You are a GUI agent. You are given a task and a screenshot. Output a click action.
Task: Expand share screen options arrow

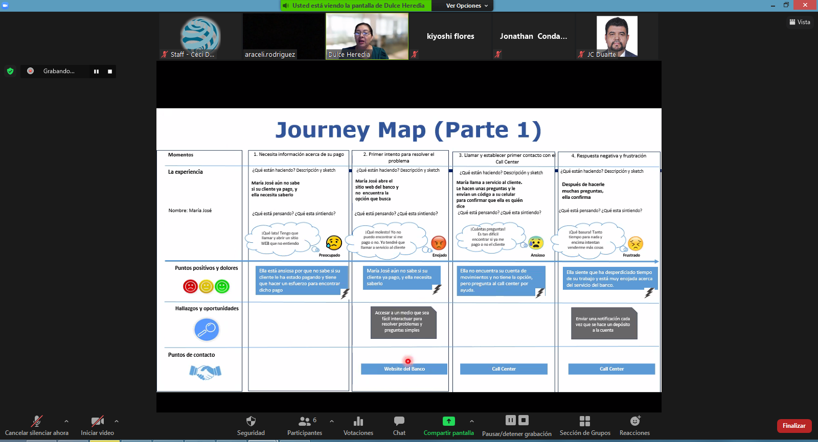point(471,421)
